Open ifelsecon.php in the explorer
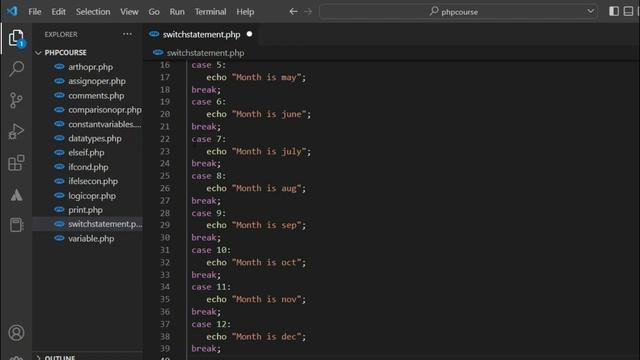The height and width of the screenshot is (360, 640). [93, 181]
